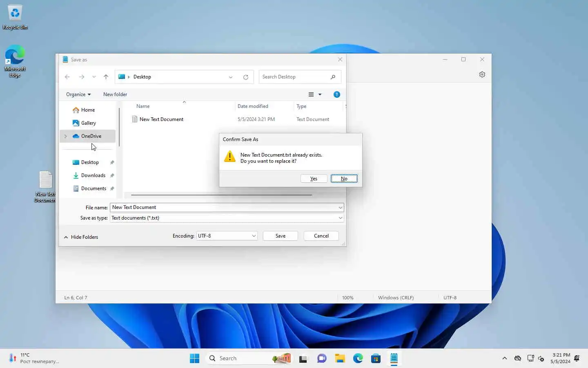Sort files by Date modified column
The height and width of the screenshot is (368, 588).
point(253,106)
